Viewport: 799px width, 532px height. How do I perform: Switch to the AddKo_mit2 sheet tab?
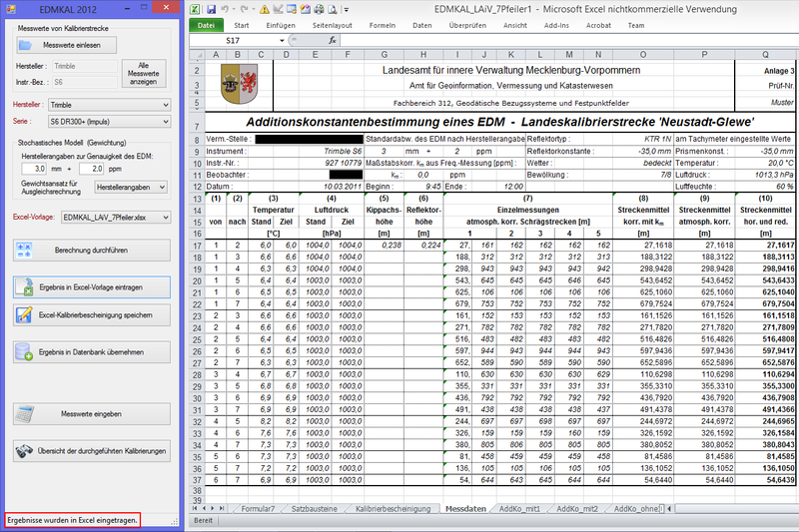[x=577, y=509]
